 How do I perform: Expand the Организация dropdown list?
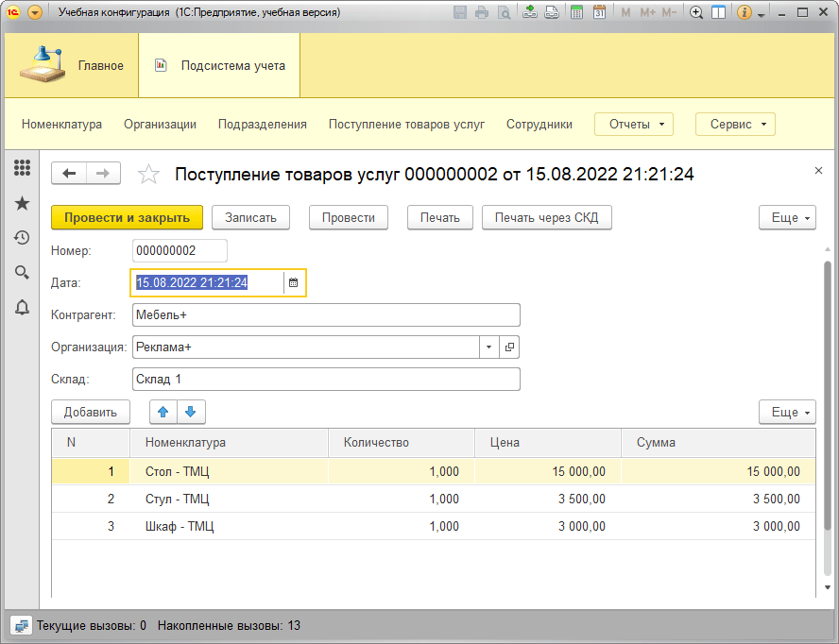pyautogui.click(x=488, y=347)
